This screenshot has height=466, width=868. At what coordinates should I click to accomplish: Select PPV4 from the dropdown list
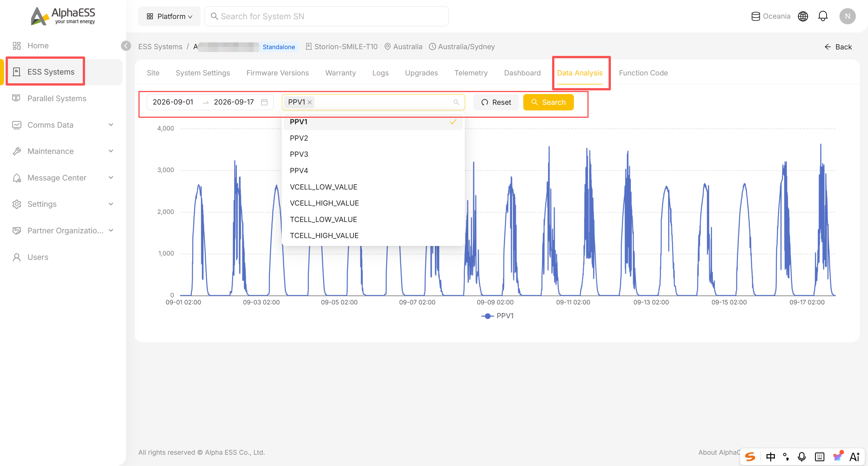click(x=373, y=171)
